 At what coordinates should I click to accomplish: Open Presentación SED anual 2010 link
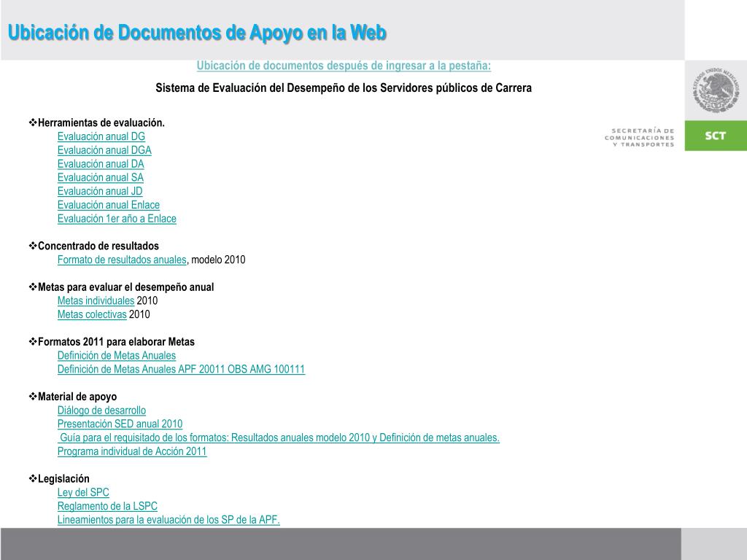click(x=120, y=424)
